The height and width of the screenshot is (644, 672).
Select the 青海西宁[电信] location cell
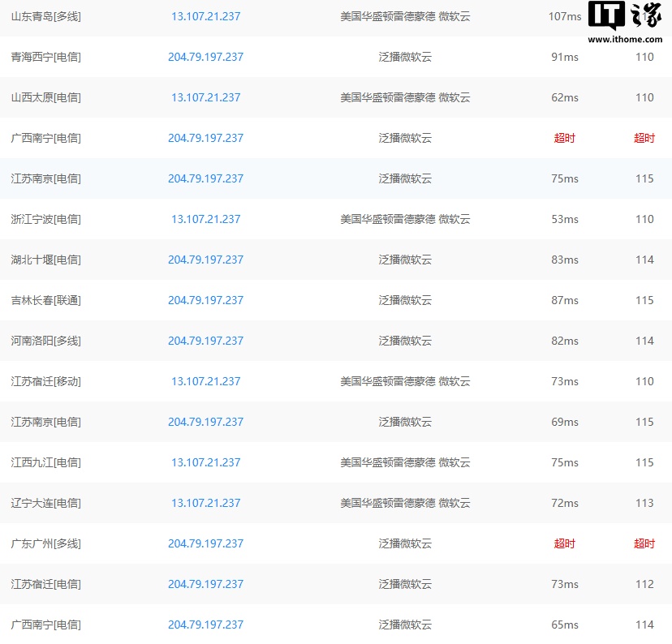tap(46, 57)
